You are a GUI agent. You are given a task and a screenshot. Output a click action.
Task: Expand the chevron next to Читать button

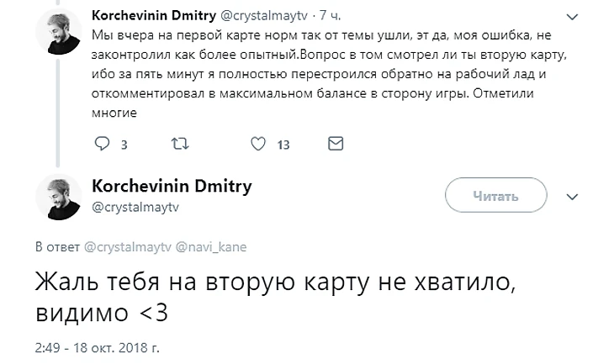point(574,197)
